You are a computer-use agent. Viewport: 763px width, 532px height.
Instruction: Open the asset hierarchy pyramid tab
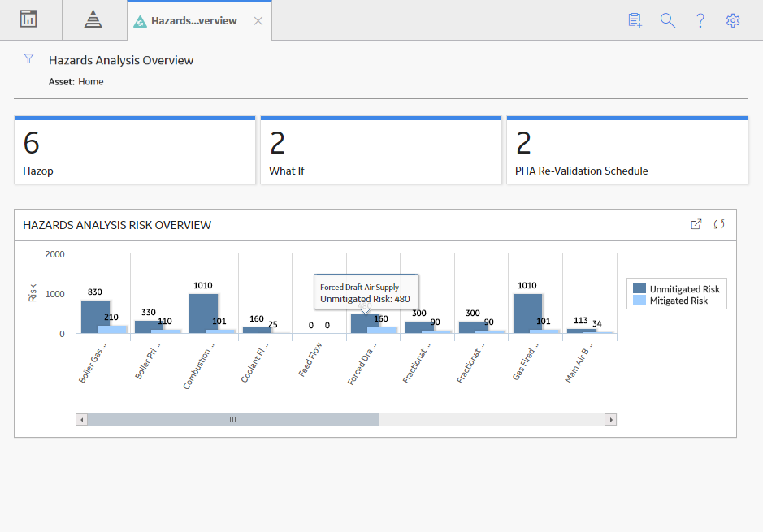point(93,19)
